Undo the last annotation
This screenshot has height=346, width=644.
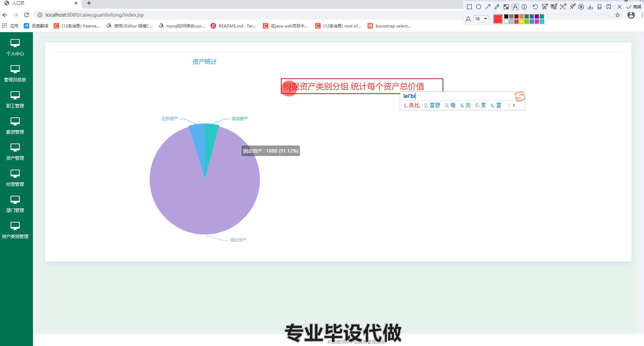(x=535, y=7)
